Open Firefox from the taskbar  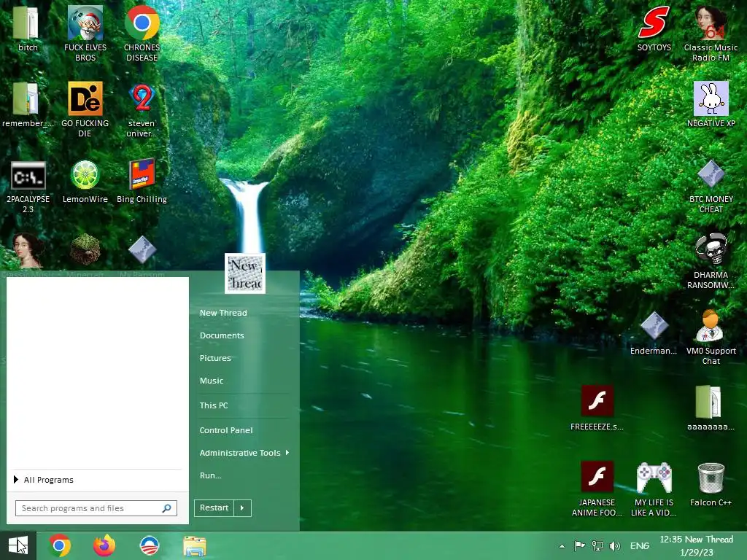104,545
